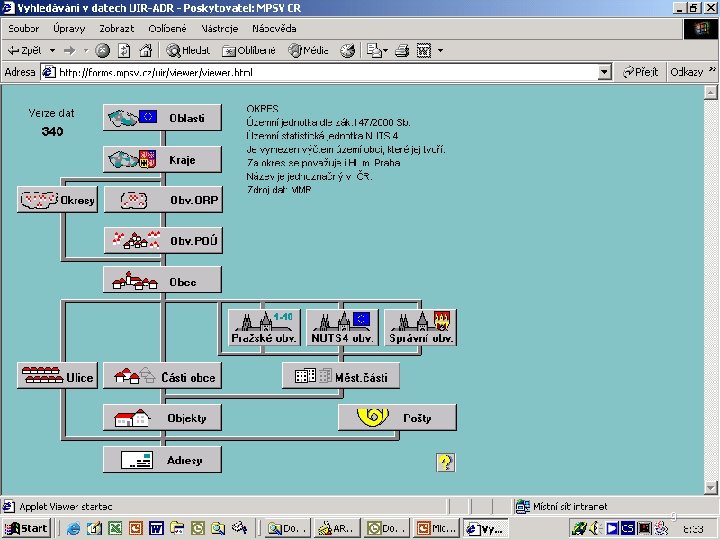Switch to the AR.. taskbar window

(x=336, y=529)
